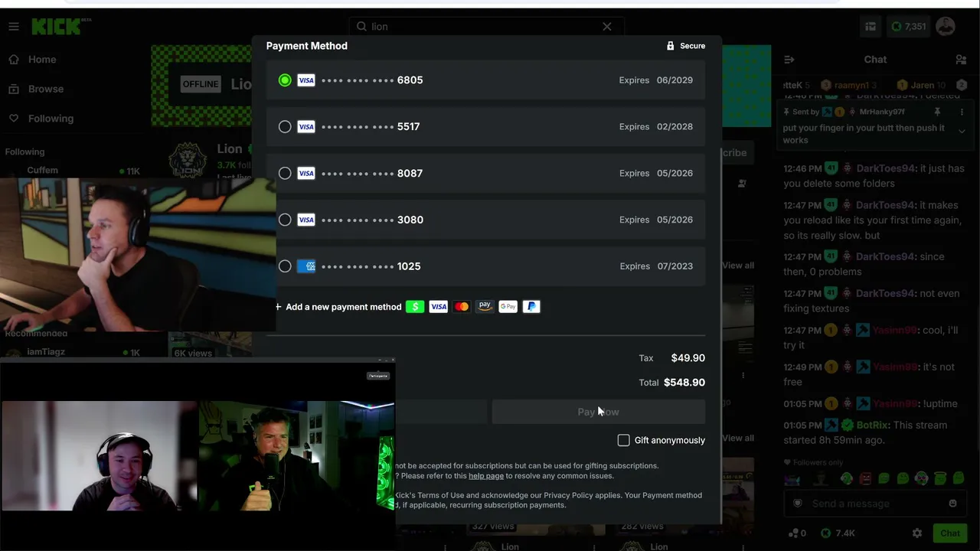Click the 7.4K Kicks counter below the chat box
Viewport: 980px width, 551px height.
point(838,533)
